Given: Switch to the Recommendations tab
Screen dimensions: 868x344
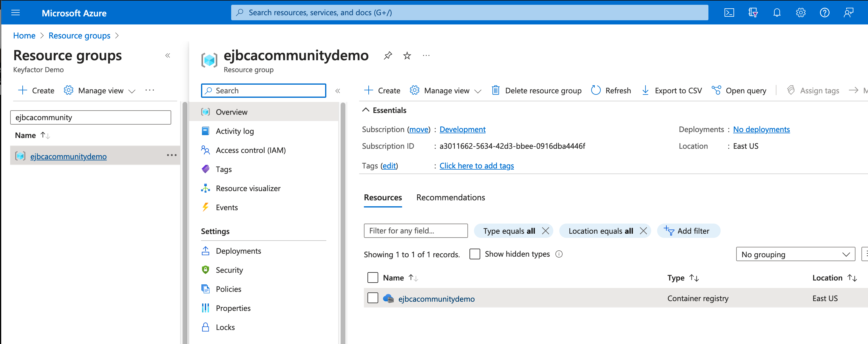Looking at the screenshot, I should [x=450, y=197].
